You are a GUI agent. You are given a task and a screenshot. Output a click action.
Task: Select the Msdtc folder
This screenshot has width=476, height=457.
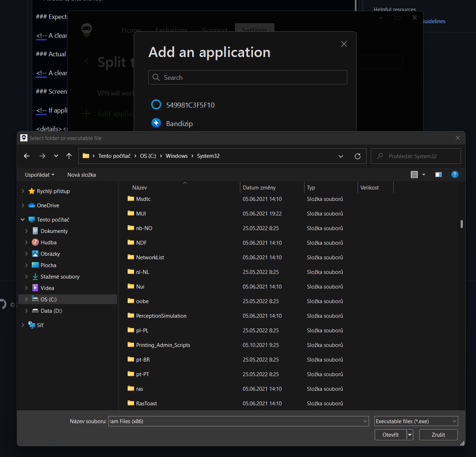tap(143, 199)
